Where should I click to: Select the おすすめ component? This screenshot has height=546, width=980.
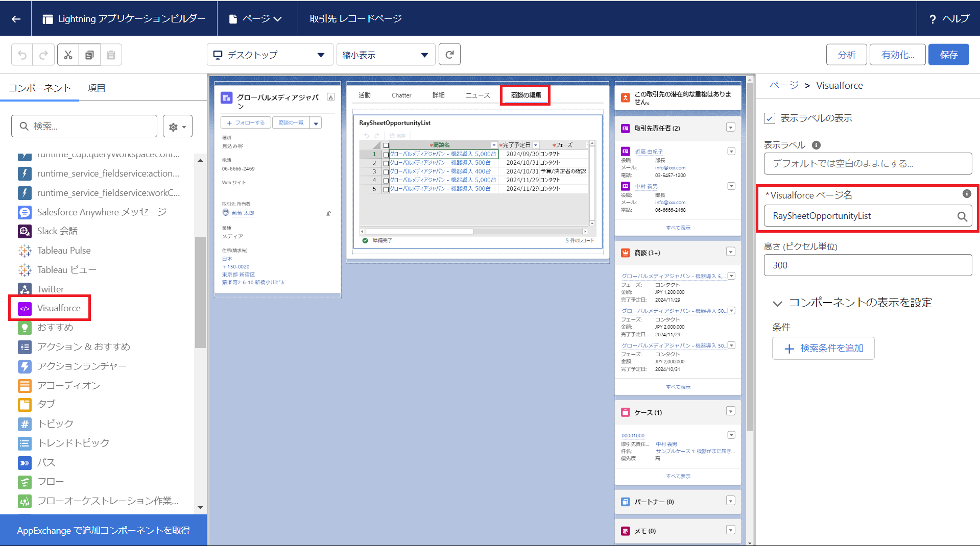[45, 328]
